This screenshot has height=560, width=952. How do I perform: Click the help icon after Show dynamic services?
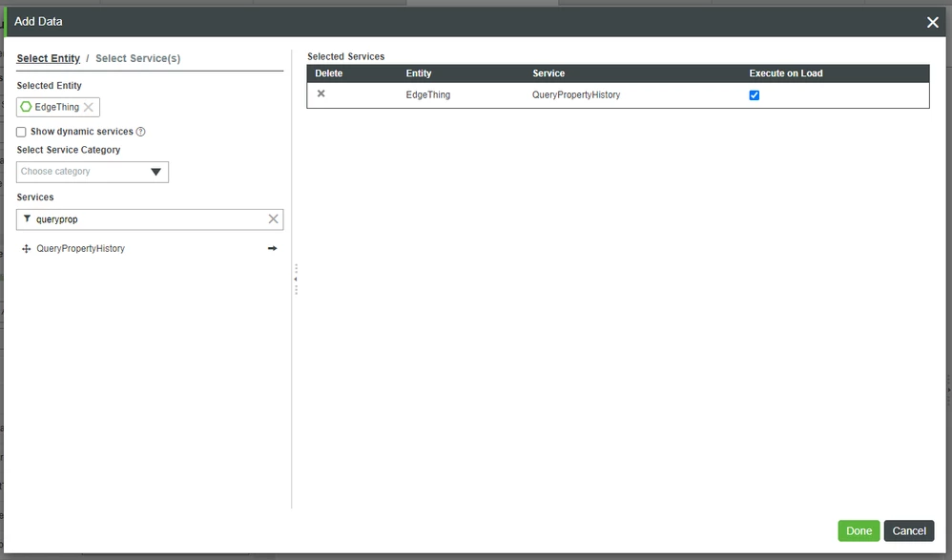139,131
